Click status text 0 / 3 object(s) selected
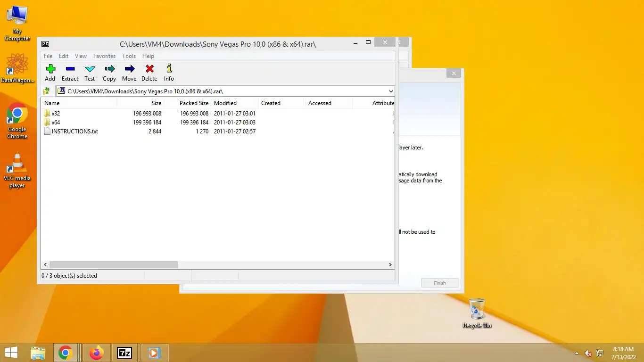 click(69, 276)
